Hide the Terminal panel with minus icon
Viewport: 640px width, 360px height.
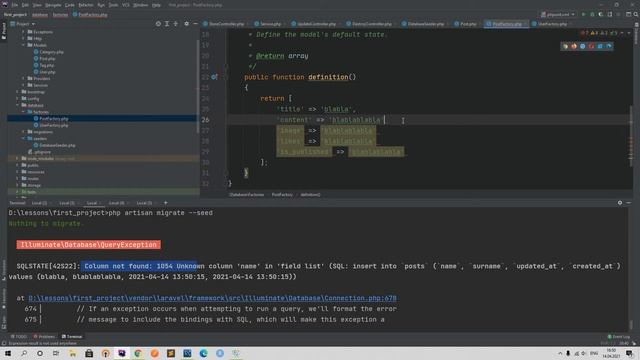[629, 203]
